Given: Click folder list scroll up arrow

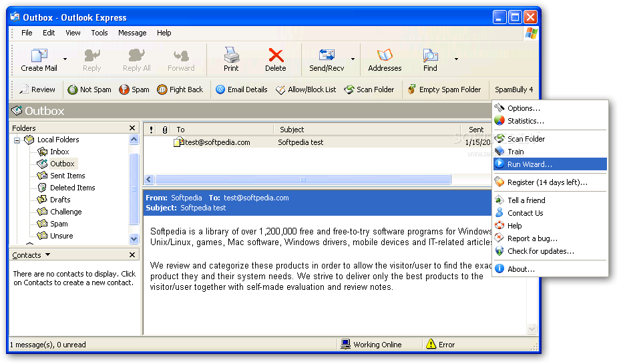Looking at the screenshot, I should [134, 140].
